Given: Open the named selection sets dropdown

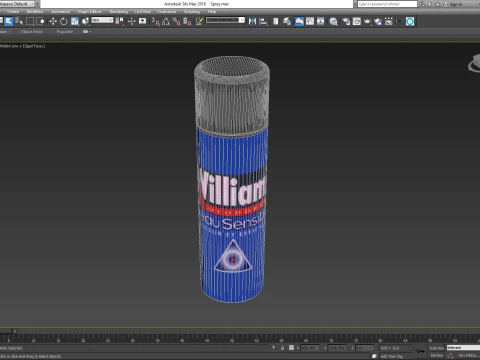Looking at the screenshot, I should (x=225, y=20).
